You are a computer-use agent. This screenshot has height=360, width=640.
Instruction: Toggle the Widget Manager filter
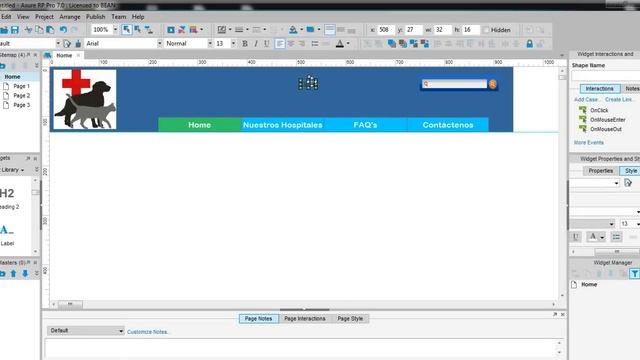(x=634, y=274)
